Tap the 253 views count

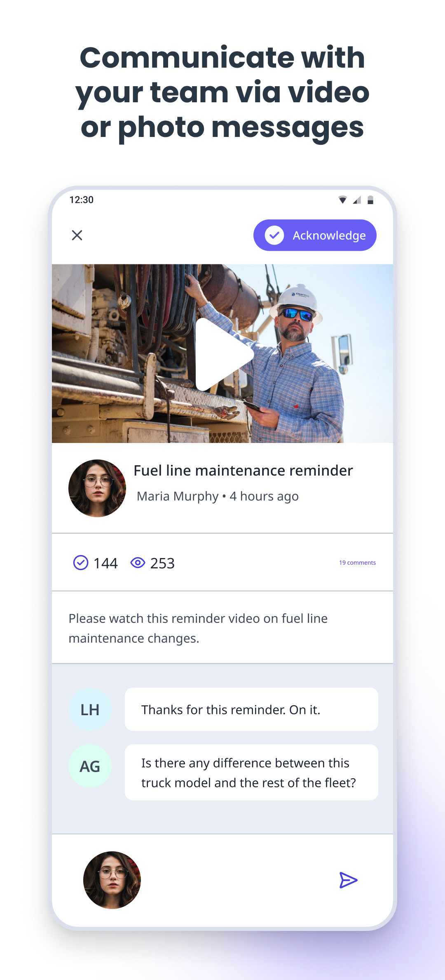(x=162, y=563)
